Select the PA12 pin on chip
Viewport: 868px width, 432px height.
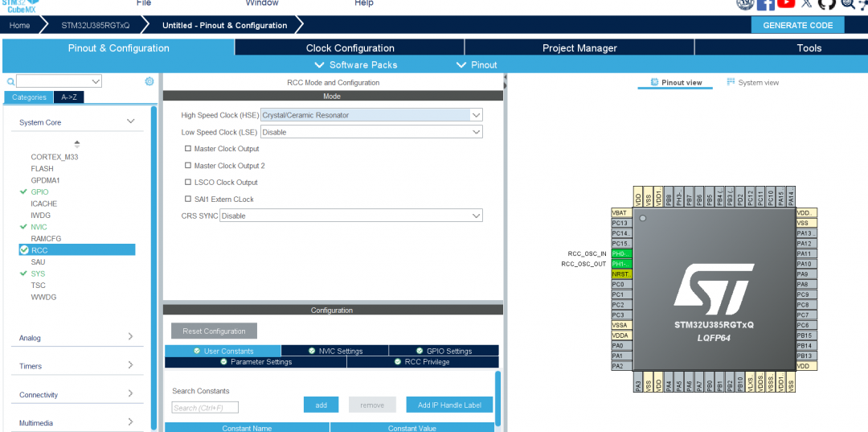tap(807, 243)
